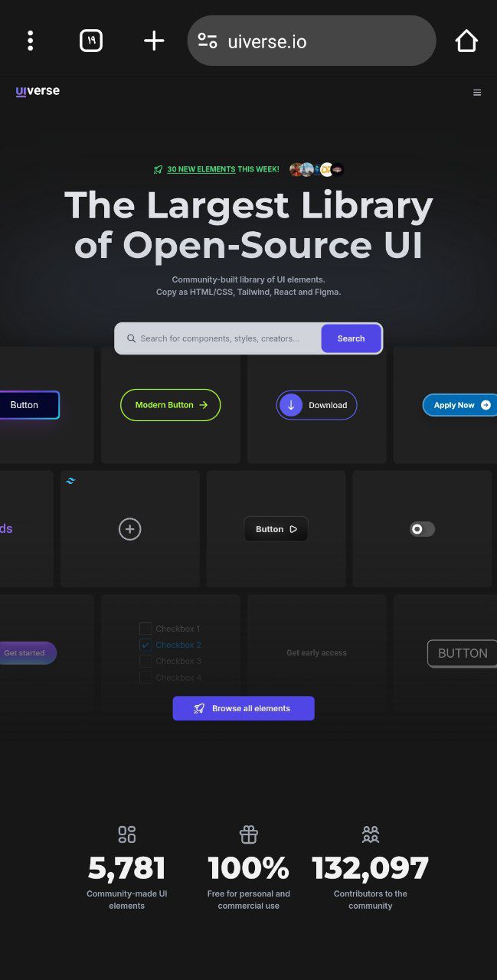
Task: Toggle the dark switch element
Action: 422,529
